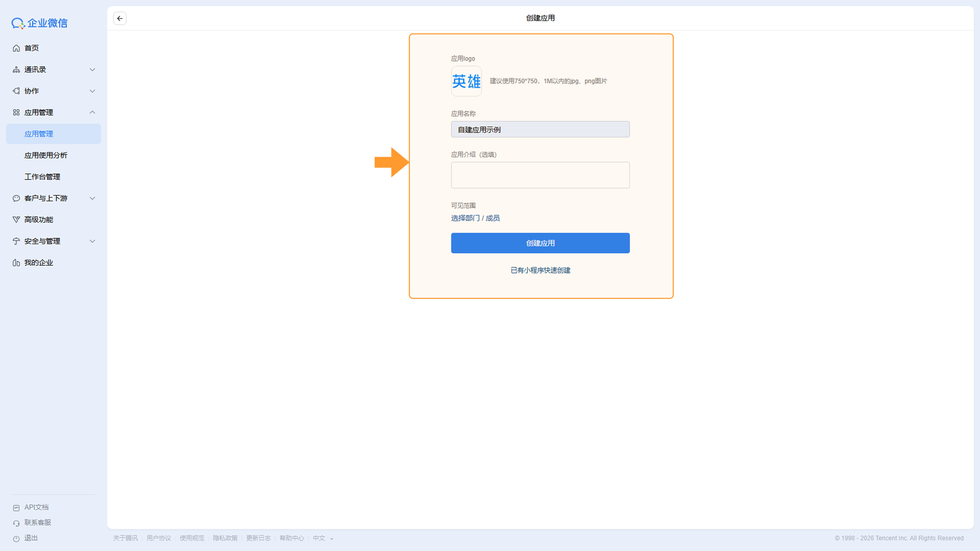Screen dimensions: 980x551
Task: Collapse the 应用管理 chevron
Action: point(92,112)
